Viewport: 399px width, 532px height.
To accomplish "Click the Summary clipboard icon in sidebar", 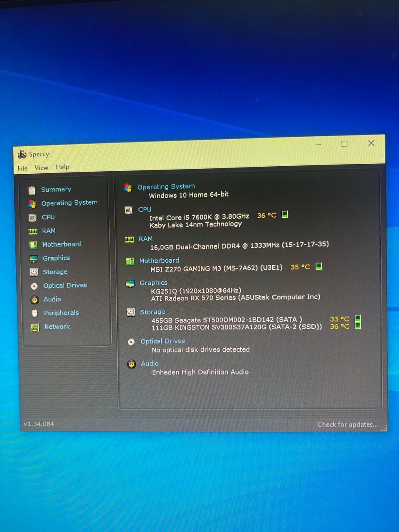I will [x=32, y=190].
